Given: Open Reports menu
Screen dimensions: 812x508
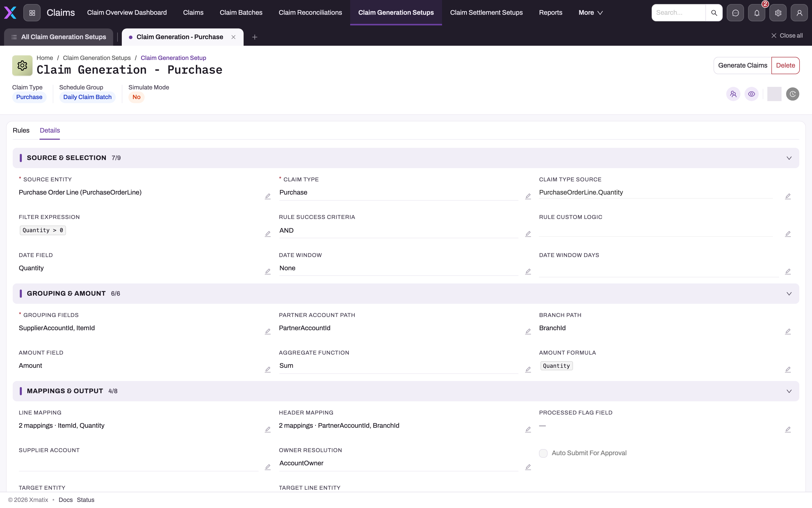Looking at the screenshot, I should click(551, 13).
